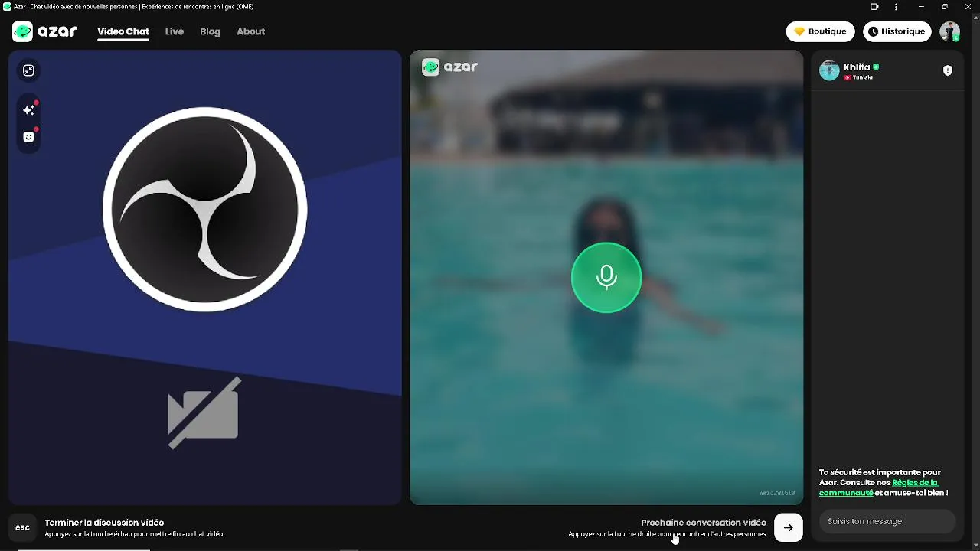Go to the About page
Viewport: 980px width, 551px height.
(x=250, y=31)
